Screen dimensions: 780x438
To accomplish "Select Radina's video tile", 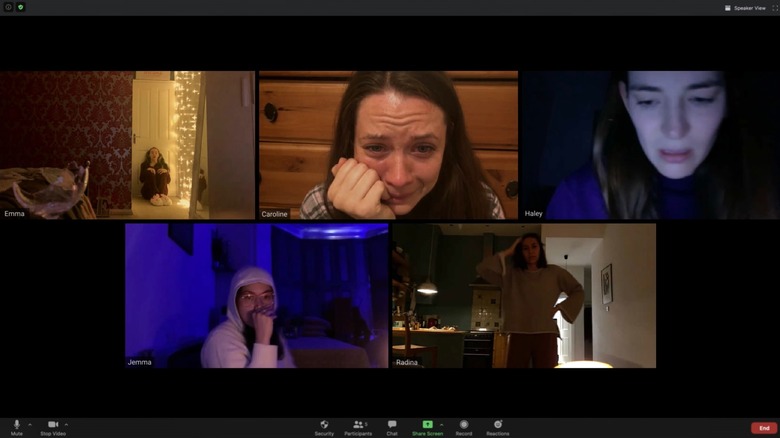I will 524,296.
